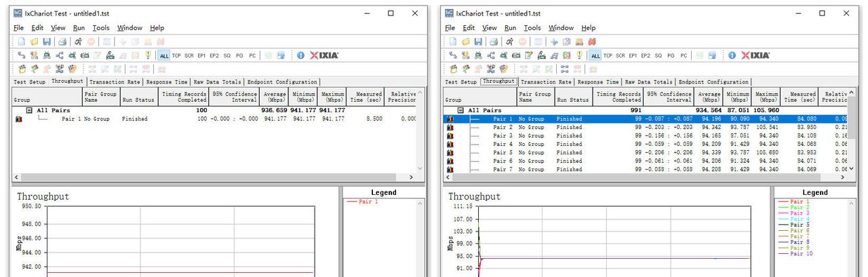The height and width of the screenshot is (277, 868).
Task: Click the blue info icon in right window
Action: click(x=732, y=56)
